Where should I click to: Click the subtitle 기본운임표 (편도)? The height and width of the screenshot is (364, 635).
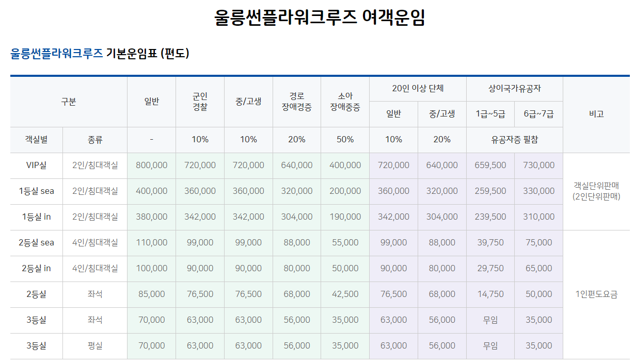pos(148,53)
